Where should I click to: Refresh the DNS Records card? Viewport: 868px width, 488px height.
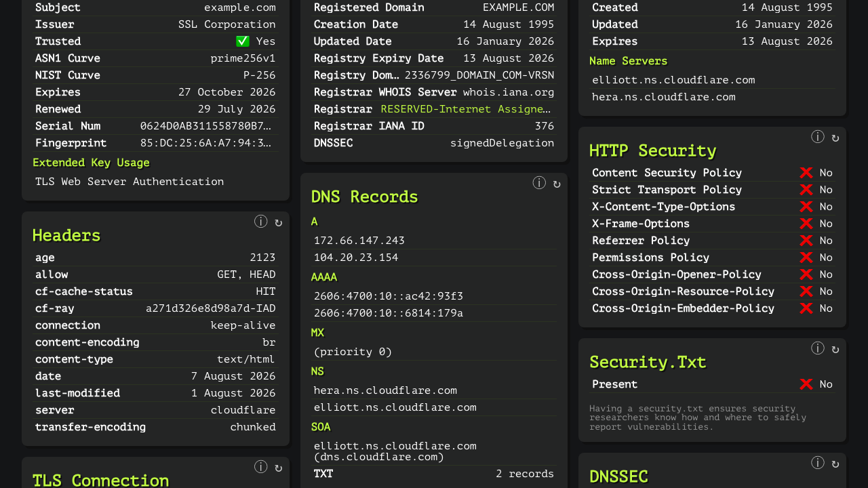557,184
